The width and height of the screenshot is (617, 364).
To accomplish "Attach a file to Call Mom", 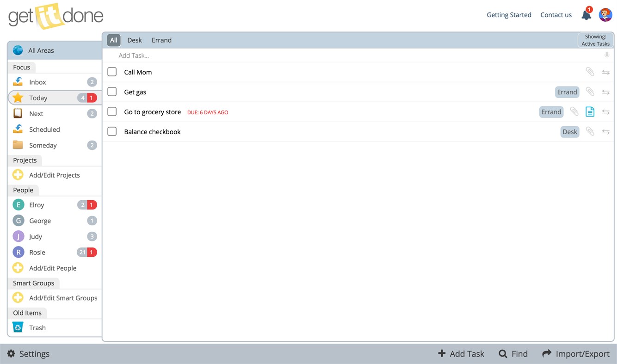I will [590, 72].
